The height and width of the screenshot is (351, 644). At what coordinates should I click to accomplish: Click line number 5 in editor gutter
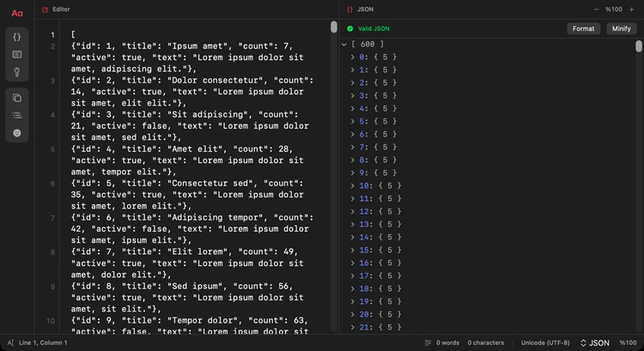(x=52, y=149)
